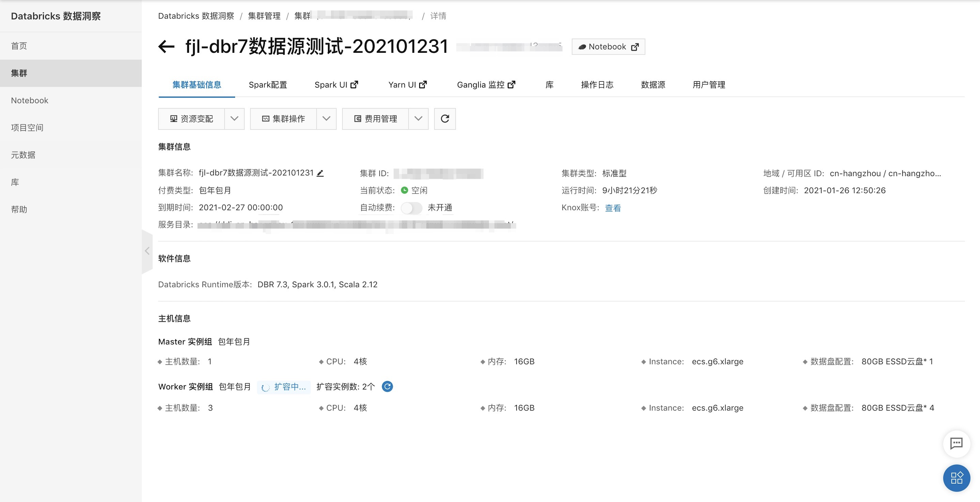This screenshot has height=502, width=980.
Task: Open the Spark UI tab
Action: [336, 85]
